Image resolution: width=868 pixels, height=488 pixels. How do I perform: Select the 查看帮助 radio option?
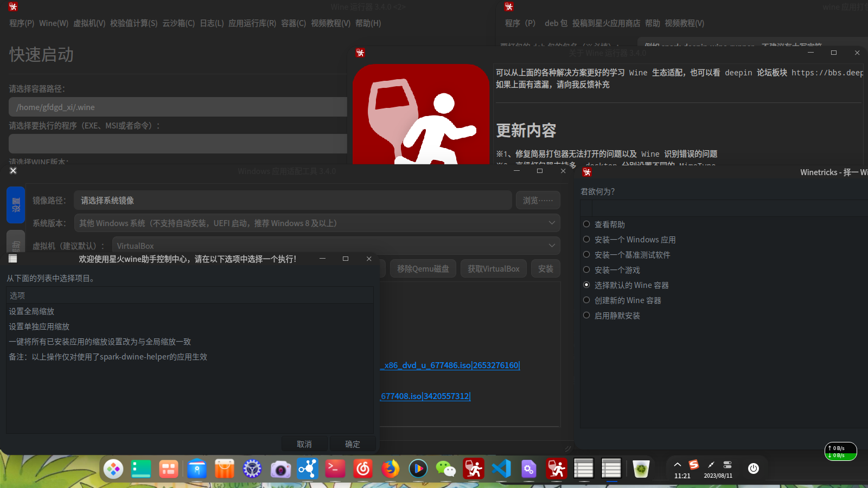click(586, 224)
